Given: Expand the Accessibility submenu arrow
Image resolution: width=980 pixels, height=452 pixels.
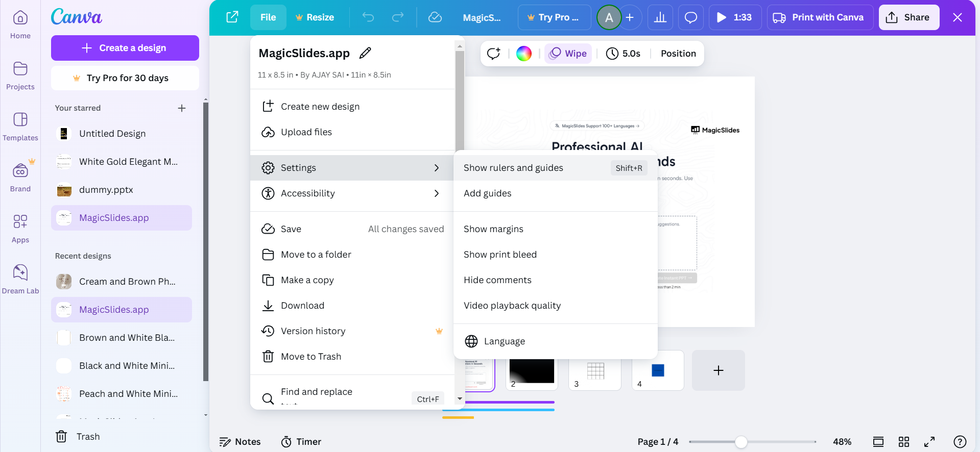Looking at the screenshot, I should pyautogui.click(x=437, y=193).
